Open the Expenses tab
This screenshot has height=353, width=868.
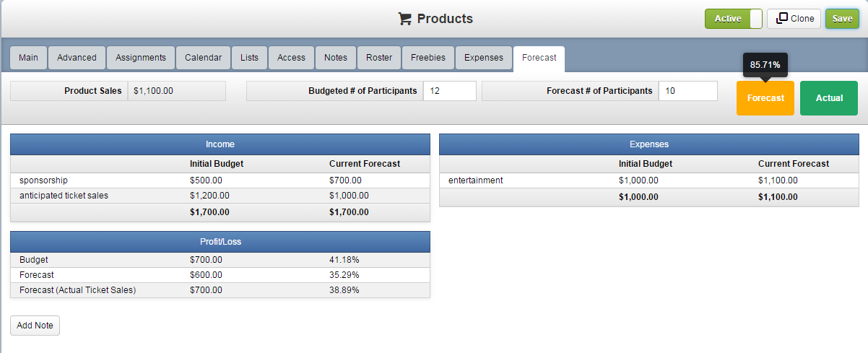[x=484, y=58]
